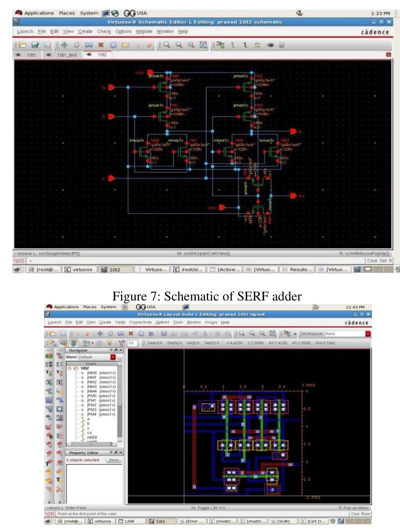Screen dimensions: 400x532
Task: Select net24 in Navigator tree
Action: click(x=92, y=437)
